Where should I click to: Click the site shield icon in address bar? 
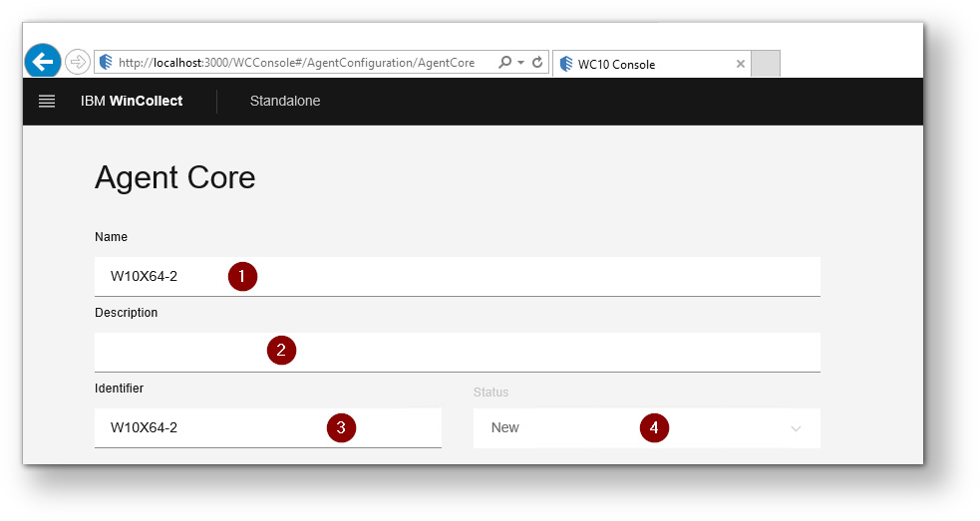[106, 62]
